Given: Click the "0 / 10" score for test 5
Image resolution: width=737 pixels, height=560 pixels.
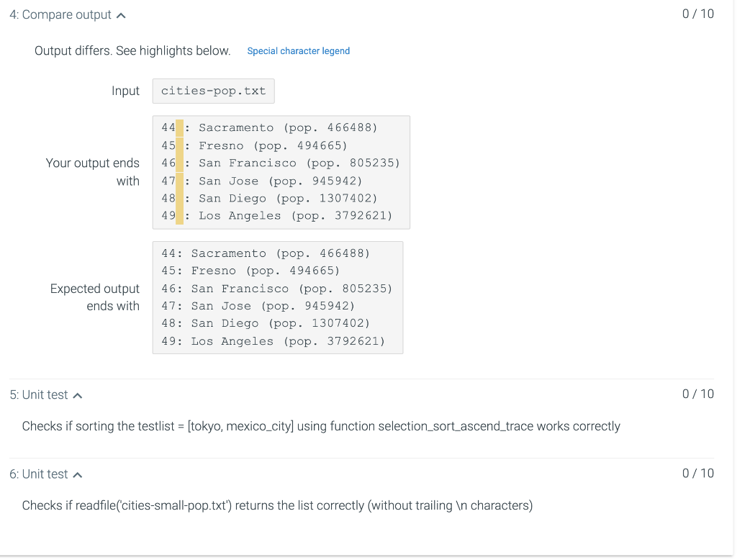Looking at the screenshot, I should (697, 394).
